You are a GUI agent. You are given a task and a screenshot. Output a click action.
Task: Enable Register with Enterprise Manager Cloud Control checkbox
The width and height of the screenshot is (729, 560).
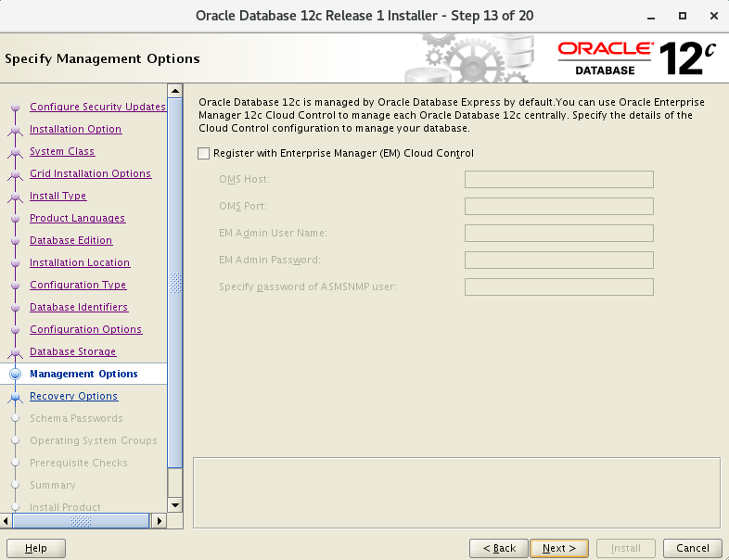pyautogui.click(x=204, y=154)
